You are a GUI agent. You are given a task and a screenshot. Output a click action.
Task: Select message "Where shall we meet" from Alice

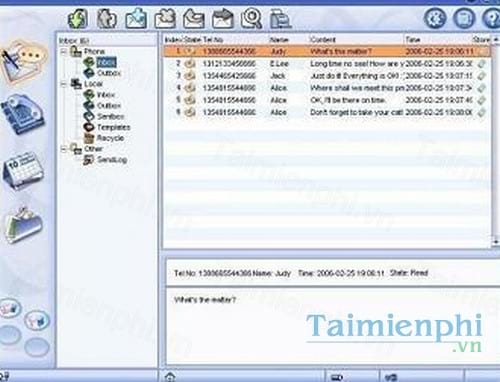point(327,88)
